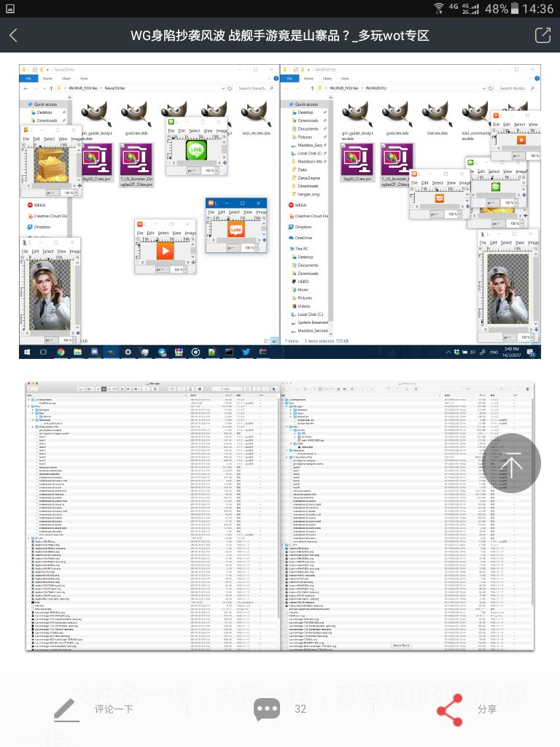Click Videos folder in WoWsBlitz navigation pane
The image size is (560, 747).
[300, 306]
